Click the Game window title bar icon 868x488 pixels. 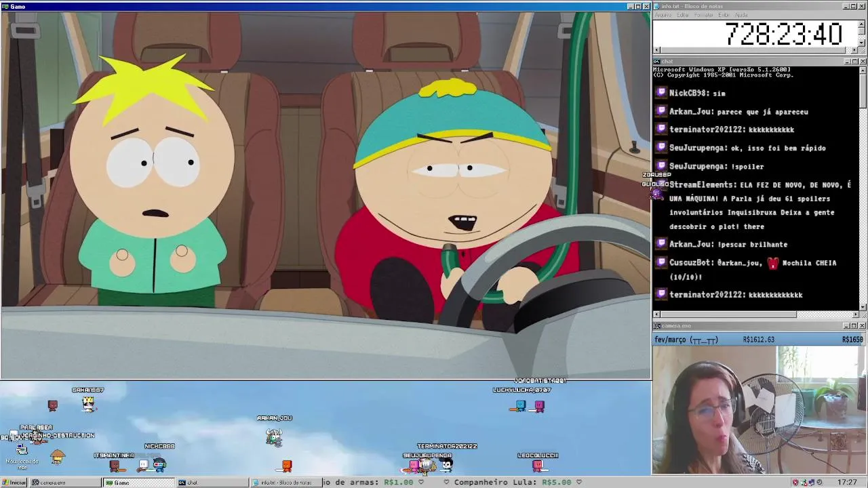tap(5, 7)
